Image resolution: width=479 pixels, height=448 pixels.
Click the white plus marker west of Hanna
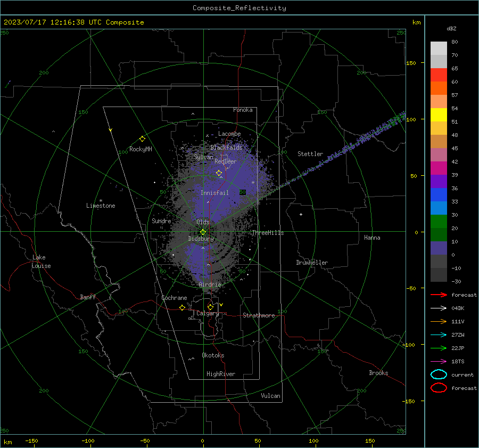301,214
